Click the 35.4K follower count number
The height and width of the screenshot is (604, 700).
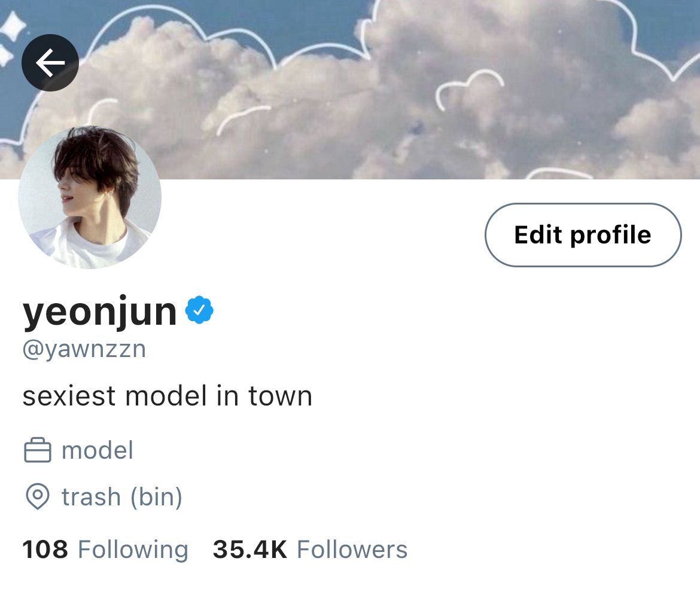(250, 550)
